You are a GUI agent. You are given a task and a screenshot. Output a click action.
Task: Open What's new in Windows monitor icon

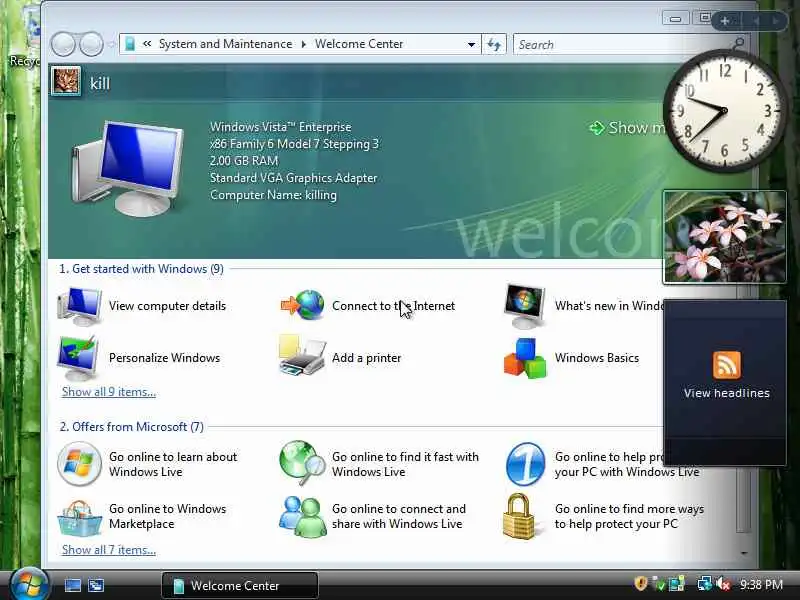click(525, 306)
